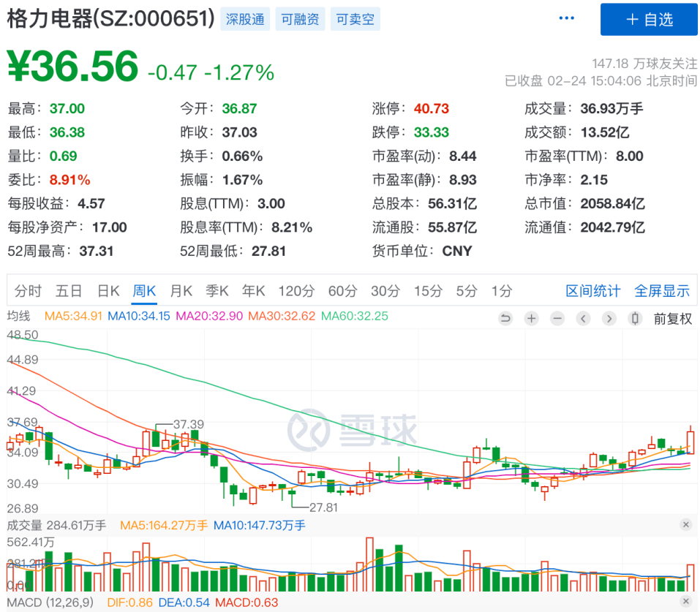The image size is (700, 612).
Task: Switch to the 分时 chart tab
Action: coord(28,291)
